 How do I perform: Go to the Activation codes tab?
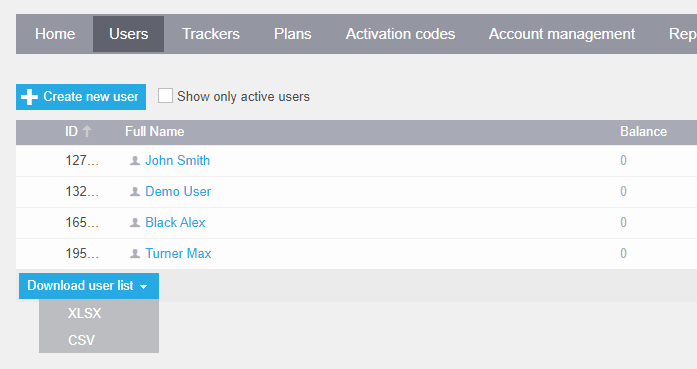pos(401,34)
